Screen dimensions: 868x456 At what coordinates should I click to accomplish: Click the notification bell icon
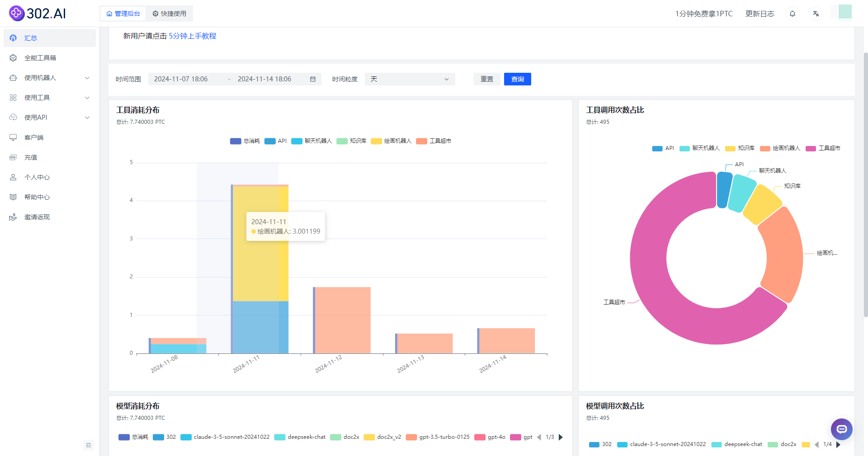coord(793,14)
